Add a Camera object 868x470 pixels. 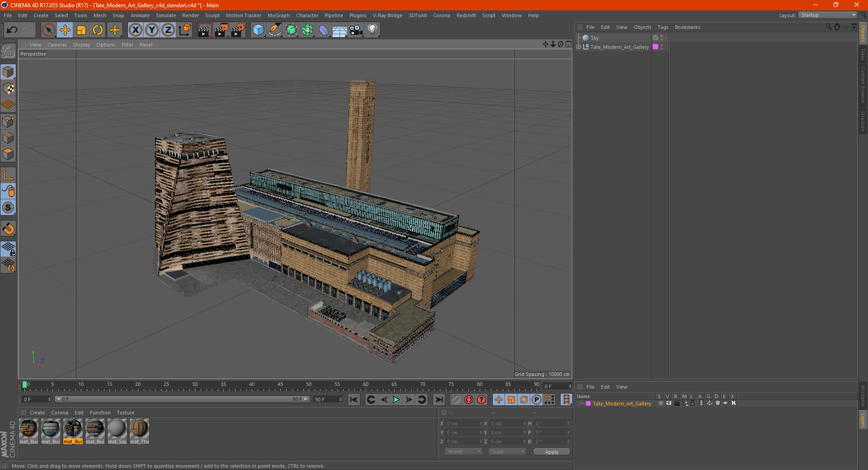click(x=356, y=30)
